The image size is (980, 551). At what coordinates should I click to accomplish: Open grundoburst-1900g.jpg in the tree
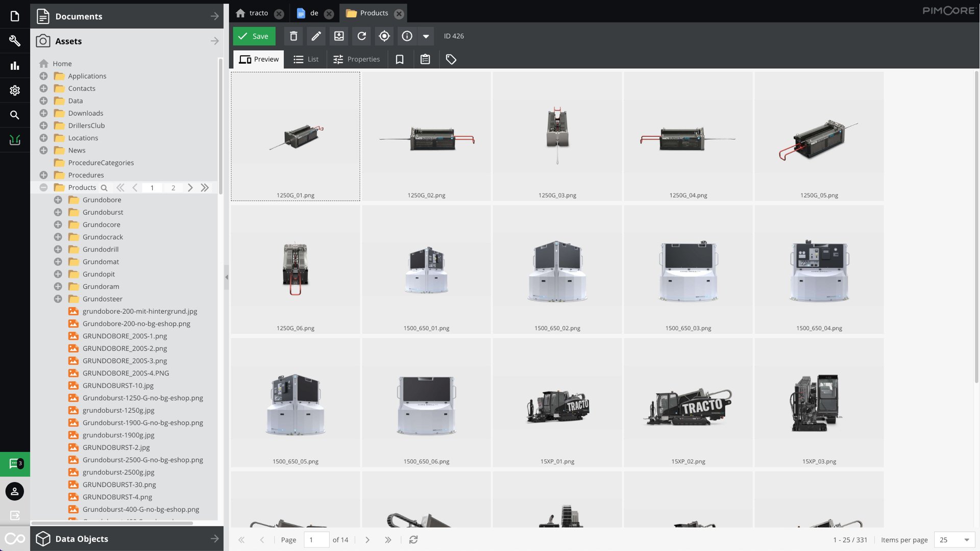118,435
